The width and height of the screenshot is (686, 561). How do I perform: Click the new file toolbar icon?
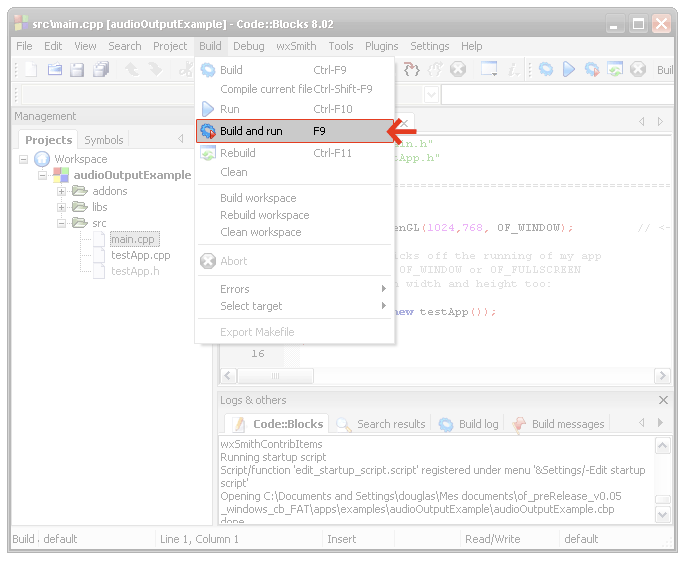31,69
